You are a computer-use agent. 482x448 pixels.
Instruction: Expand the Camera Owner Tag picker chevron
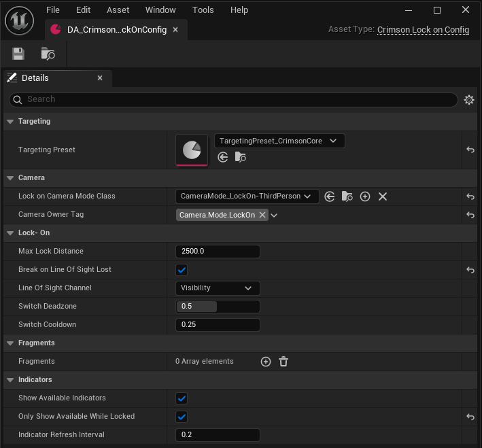pyautogui.click(x=274, y=216)
